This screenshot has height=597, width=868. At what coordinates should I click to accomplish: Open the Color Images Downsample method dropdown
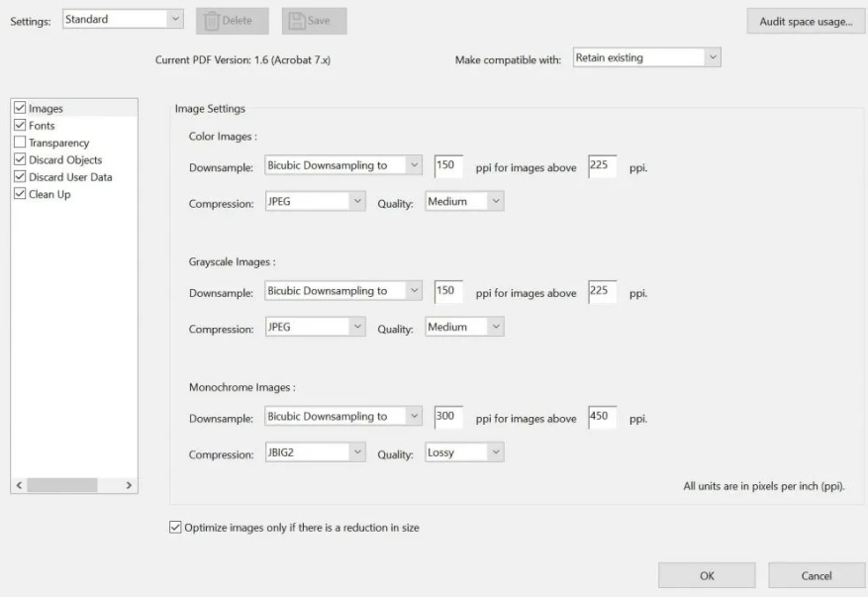tap(343, 165)
